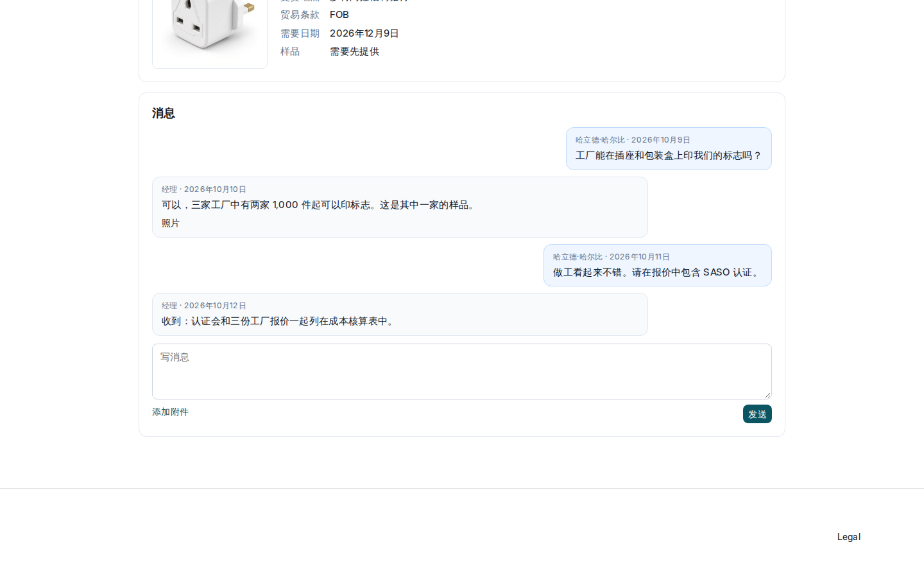
Task: Select the required date 2026年12月9日
Action: pyautogui.click(x=364, y=33)
